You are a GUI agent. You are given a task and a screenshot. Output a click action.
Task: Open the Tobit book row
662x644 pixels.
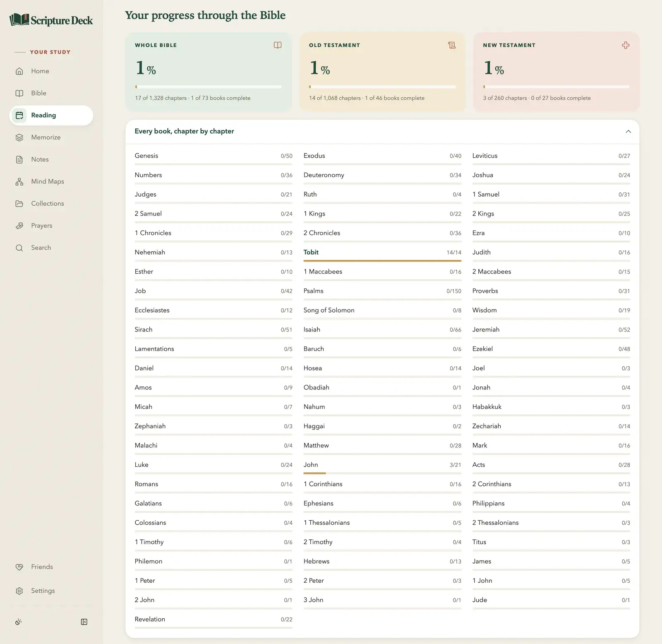coord(382,255)
